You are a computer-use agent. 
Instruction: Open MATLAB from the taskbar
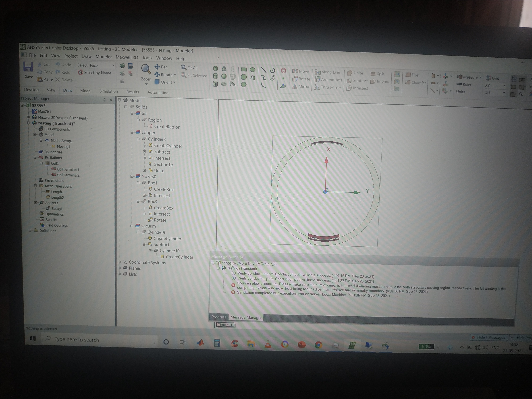pos(200,342)
